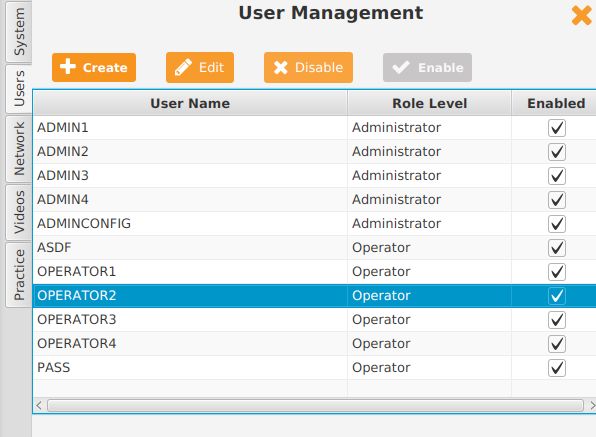Click the X icon on Disable button
Image resolution: width=596 pixels, height=437 pixels.
281,68
